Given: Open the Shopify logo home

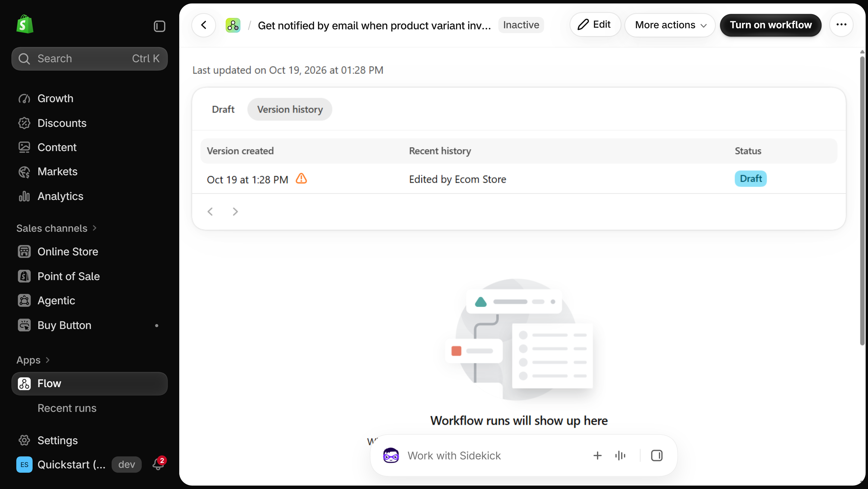Looking at the screenshot, I should [25, 24].
